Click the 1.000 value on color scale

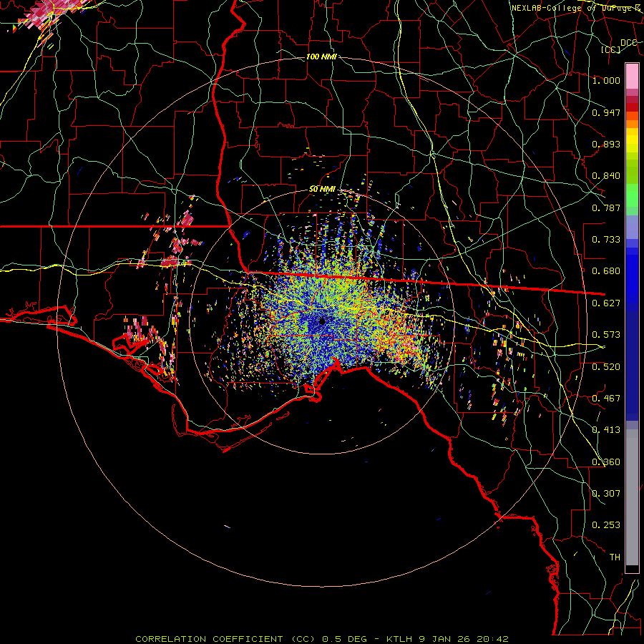point(606,80)
